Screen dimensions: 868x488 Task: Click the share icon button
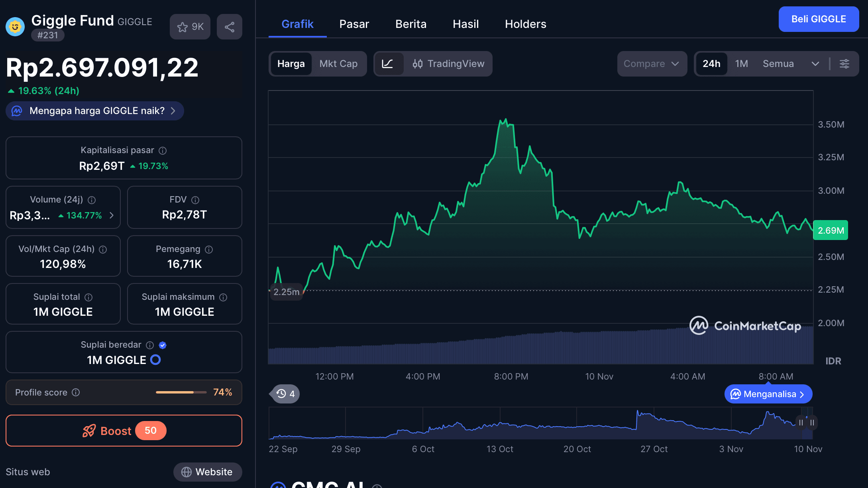[x=229, y=27]
